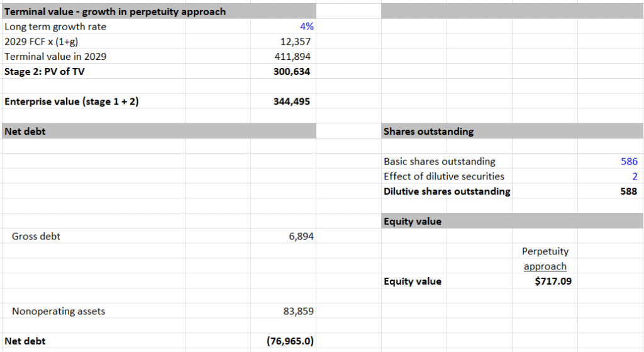Select the $717.09 equity value cell
This screenshot has width=644, height=352.
(x=545, y=281)
